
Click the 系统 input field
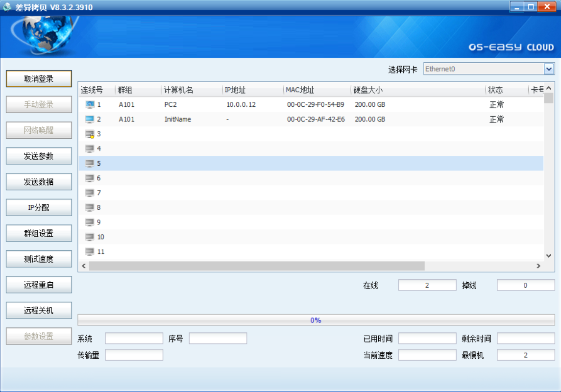[134, 339]
